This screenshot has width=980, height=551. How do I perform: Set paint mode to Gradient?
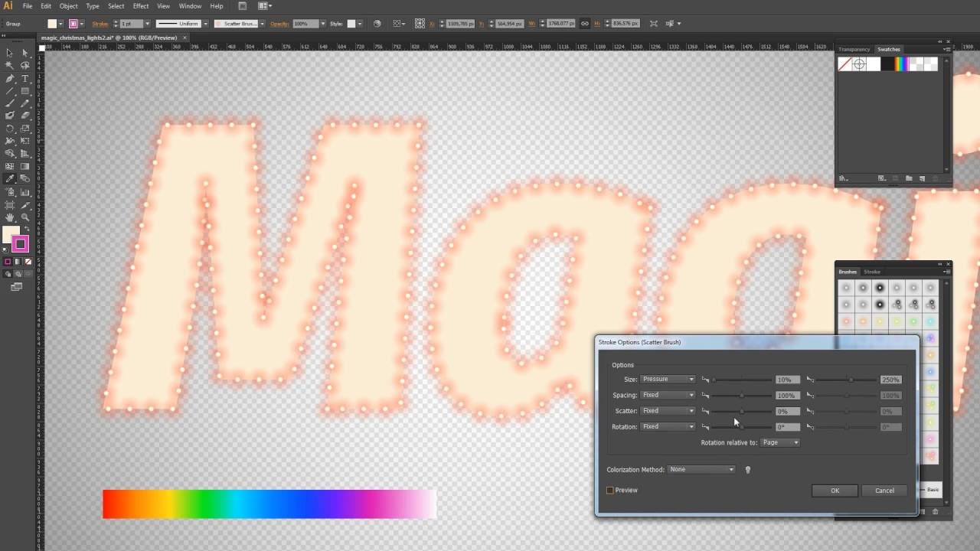tap(18, 261)
